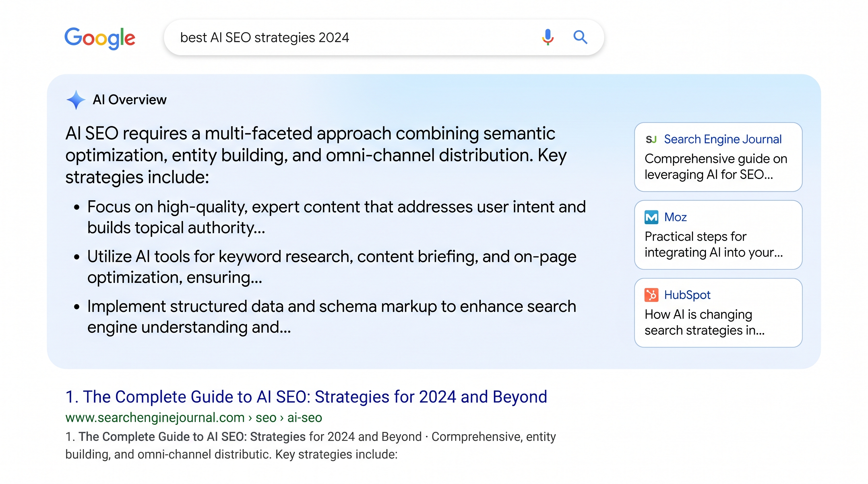The height and width of the screenshot is (484, 868).
Task: Open the HubSpot source link
Action: pyautogui.click(x=687, y=295)
